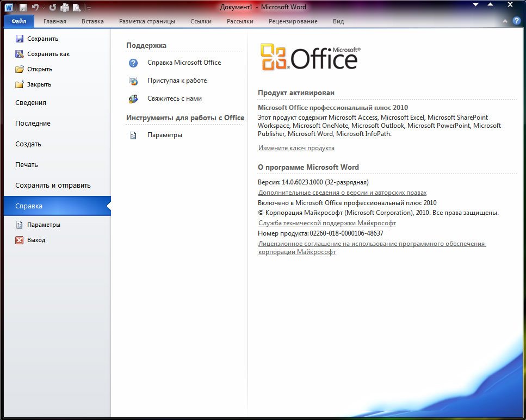Viewport: 526px width, 420px height.
Task: Switch to the Главная ribbon tab
Action: (54, 22)
